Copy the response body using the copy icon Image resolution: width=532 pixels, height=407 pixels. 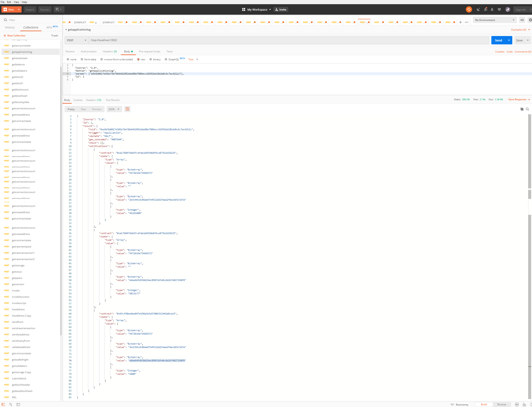[522, 109]
